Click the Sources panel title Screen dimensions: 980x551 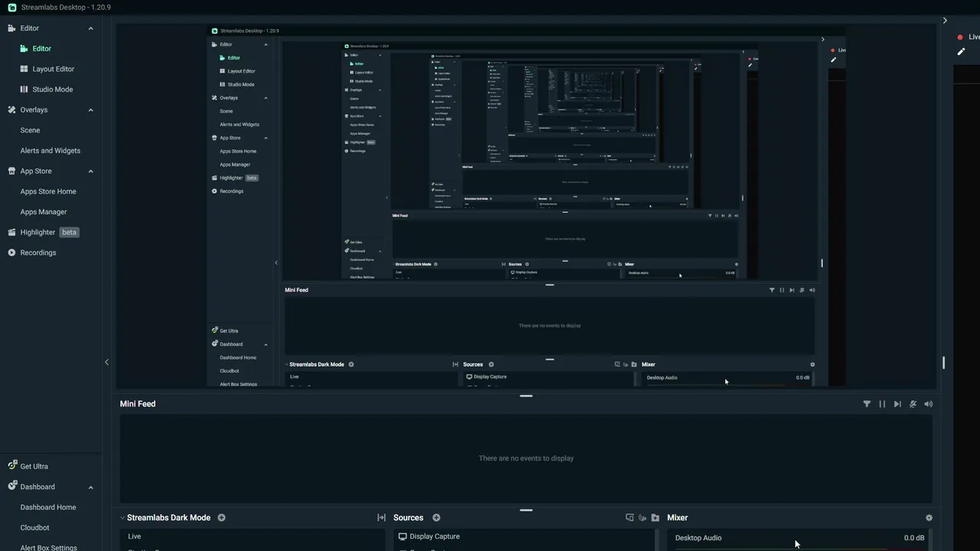[x=408, y=517]
